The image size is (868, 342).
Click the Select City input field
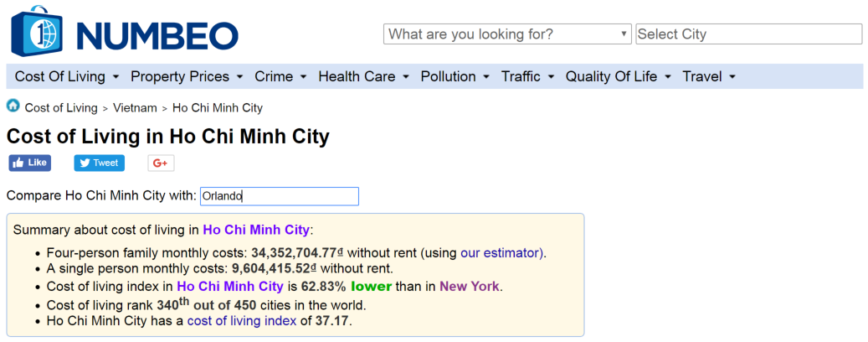point(749,34)
